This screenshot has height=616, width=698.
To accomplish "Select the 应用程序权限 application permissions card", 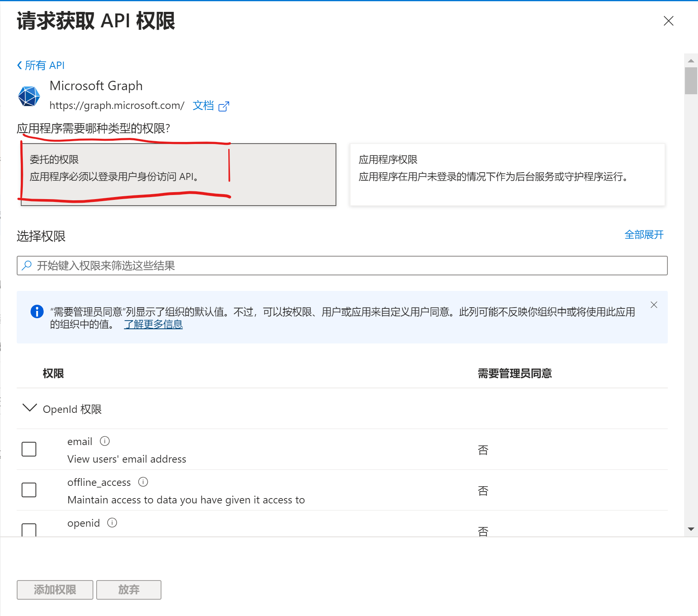I will [x=508, y=175].
